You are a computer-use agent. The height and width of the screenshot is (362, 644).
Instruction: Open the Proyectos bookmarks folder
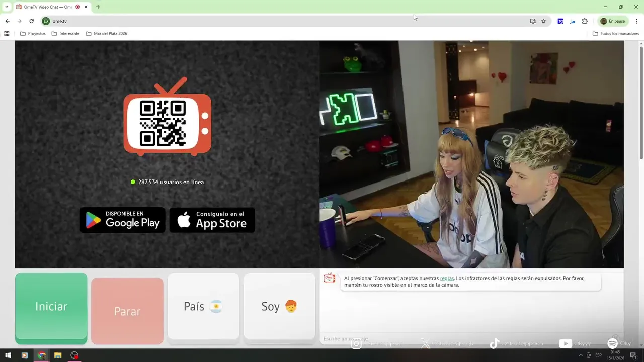point(33,34)
